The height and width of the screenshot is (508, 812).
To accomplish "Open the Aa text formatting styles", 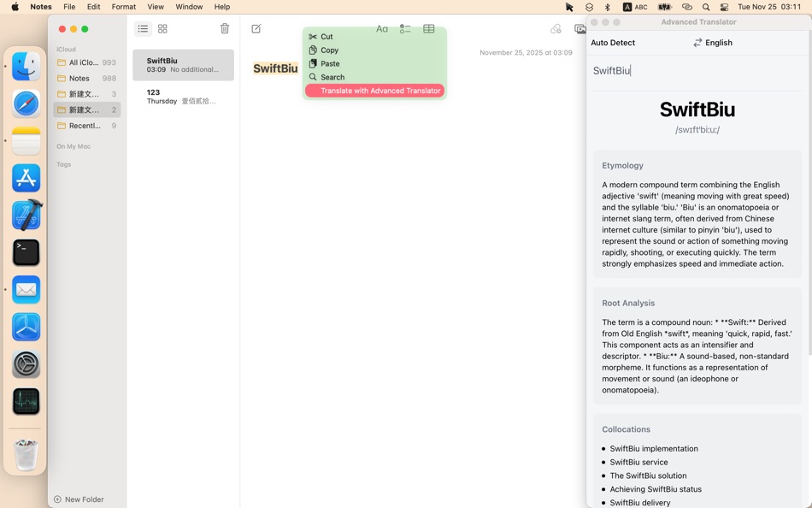I will 382,28.
